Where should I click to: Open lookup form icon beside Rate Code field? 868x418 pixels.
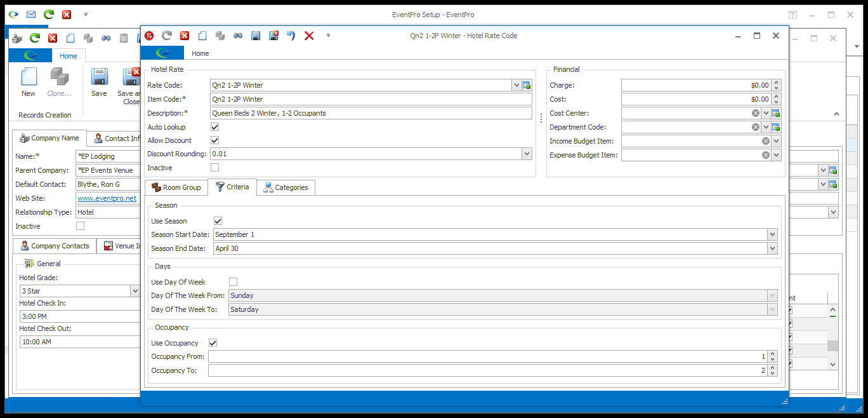pyautogui.click(x=527, y=85)
